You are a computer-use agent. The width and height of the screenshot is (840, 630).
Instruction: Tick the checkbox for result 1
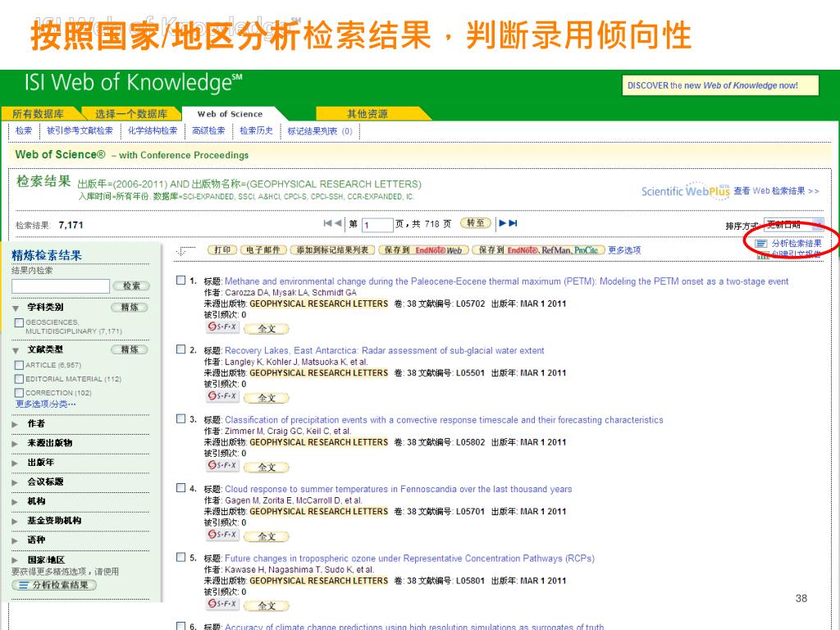(x=181, y=281)
